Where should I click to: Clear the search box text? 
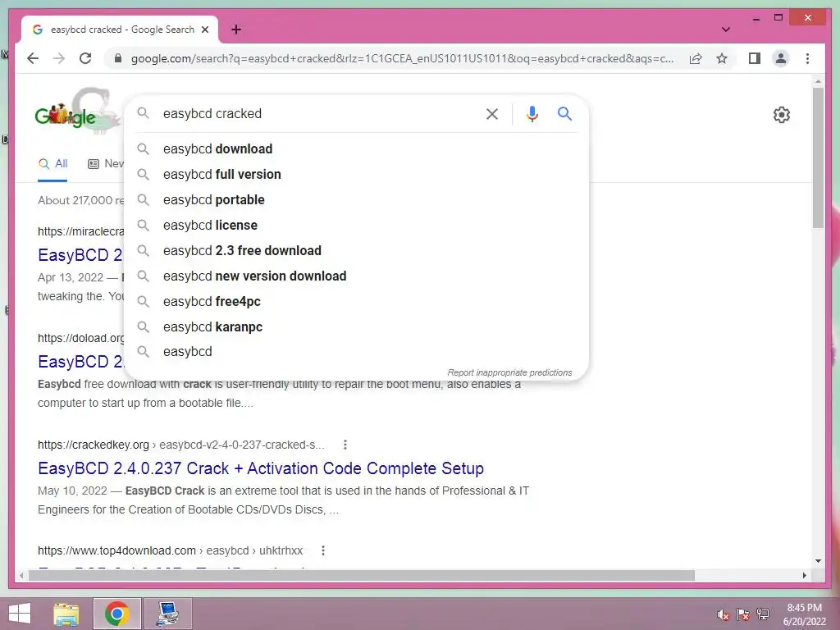click(x=492, y=113)
